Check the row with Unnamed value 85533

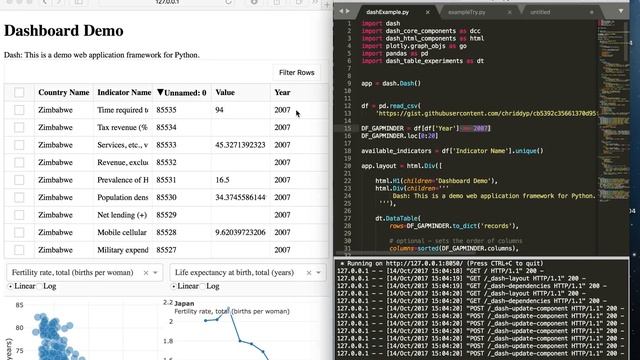19,145
